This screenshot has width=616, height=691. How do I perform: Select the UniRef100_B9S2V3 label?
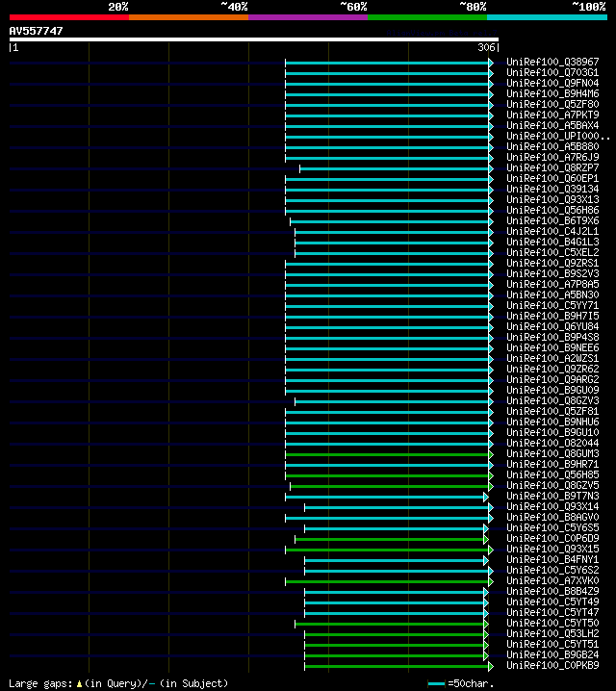coord(552,273)
